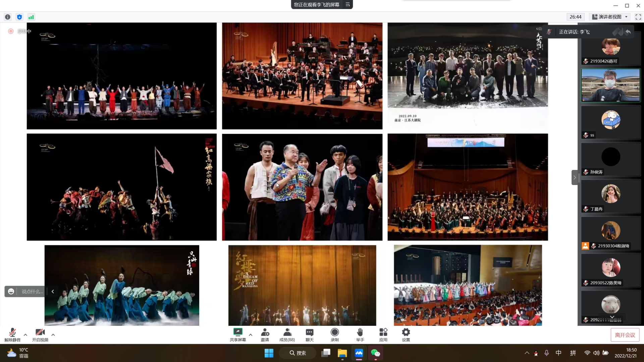The width and height of the screenshot is (644, 362).
Task: Click the share screen button
Action: [238, 335]
